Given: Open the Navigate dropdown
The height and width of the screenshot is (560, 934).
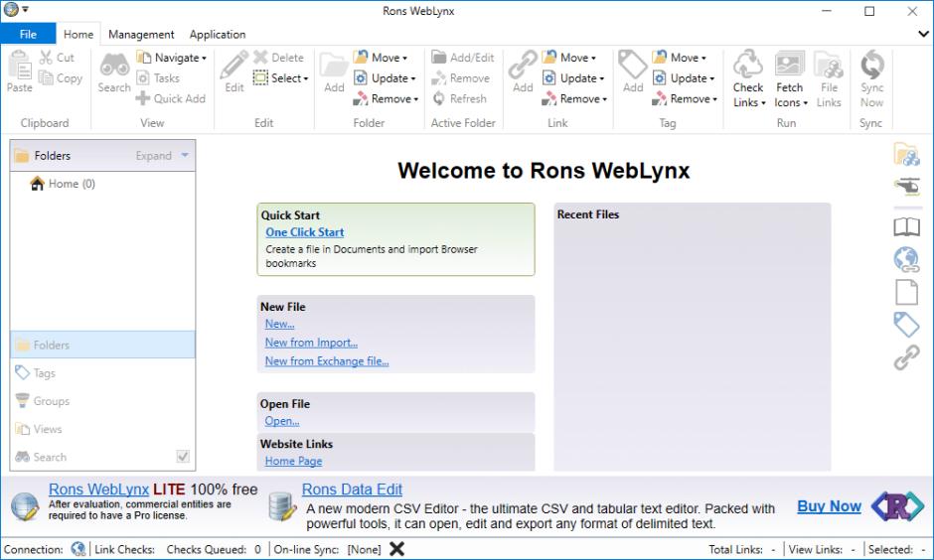Looking at the screenshot, I should point(172,58).
